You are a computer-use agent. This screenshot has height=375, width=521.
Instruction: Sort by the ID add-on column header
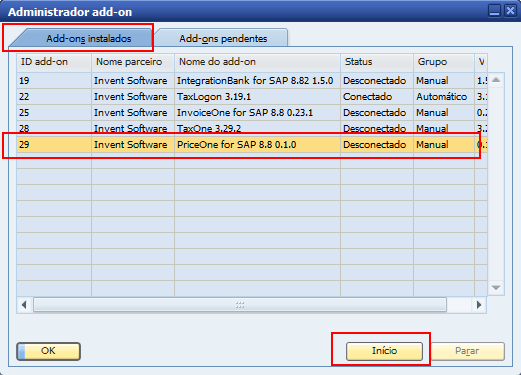(x=54, y=62)
